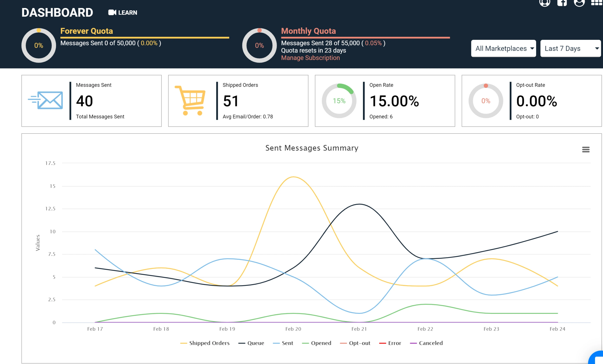Toggle Shipped Orders series in legend
603x364 pixels.
(x=209, y=343)
